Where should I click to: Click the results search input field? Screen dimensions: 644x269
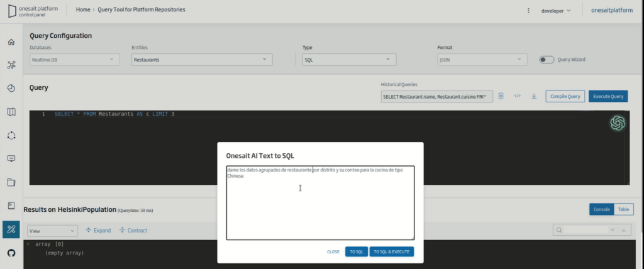(x=586, y=231)
